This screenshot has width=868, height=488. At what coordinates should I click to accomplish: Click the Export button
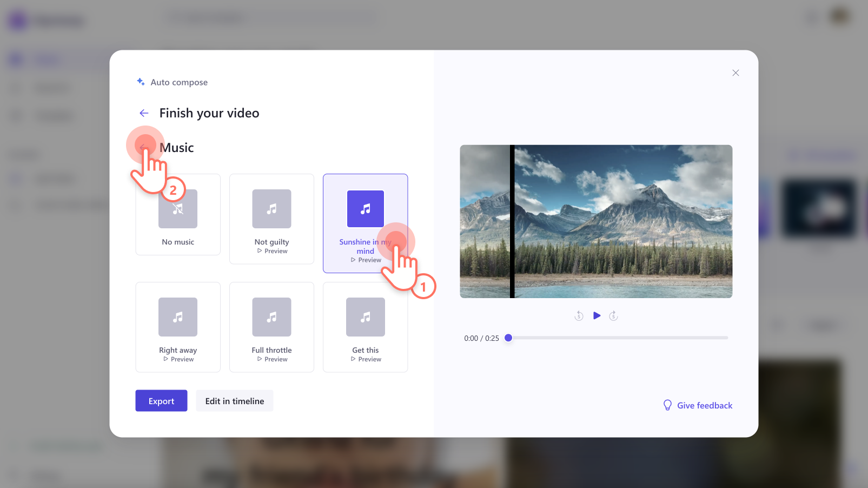pos(161,401)
